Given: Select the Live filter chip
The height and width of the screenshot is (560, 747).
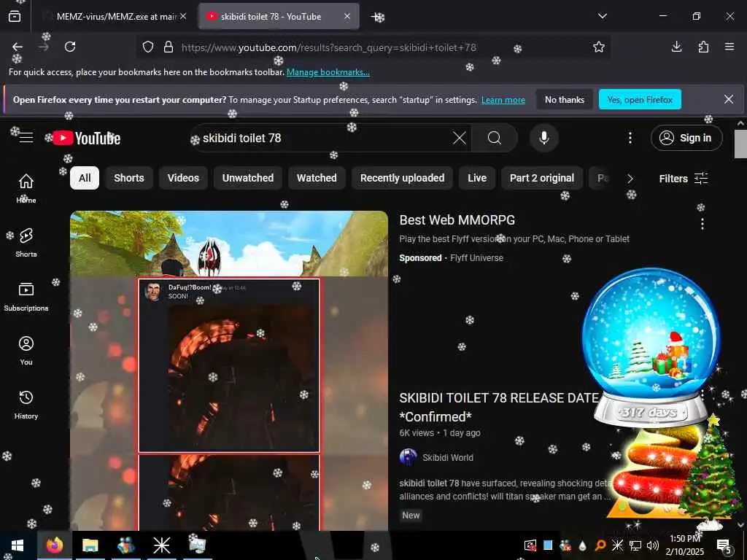Looking at the screenshot, I should pos(477,178).
